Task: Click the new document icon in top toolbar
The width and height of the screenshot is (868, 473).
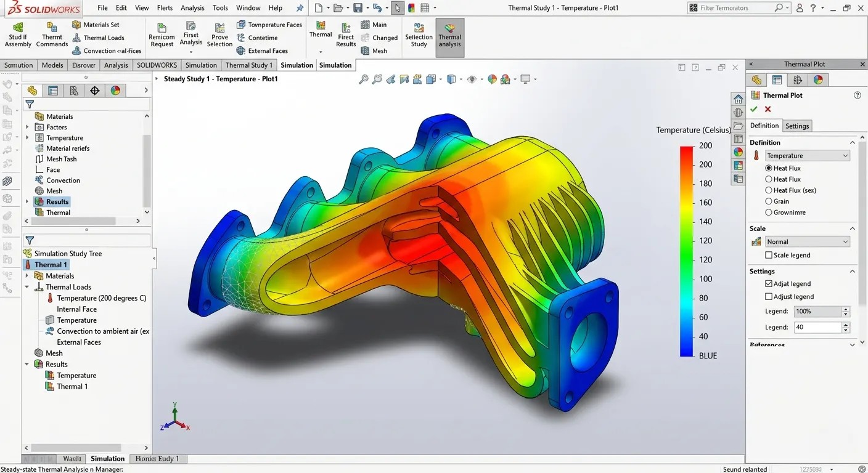Action: click(318, 8)
